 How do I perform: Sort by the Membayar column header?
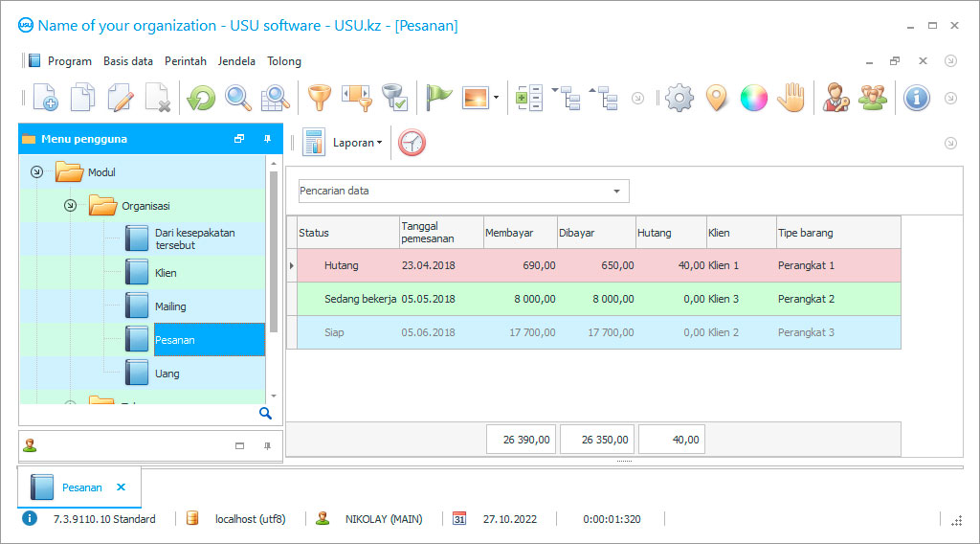520,233
